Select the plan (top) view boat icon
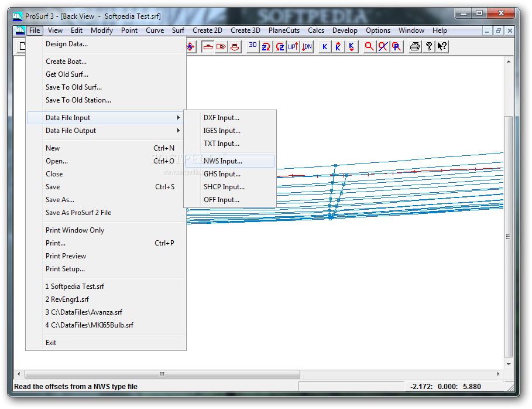The image size is (532, 409). click(x=221, y=46)
